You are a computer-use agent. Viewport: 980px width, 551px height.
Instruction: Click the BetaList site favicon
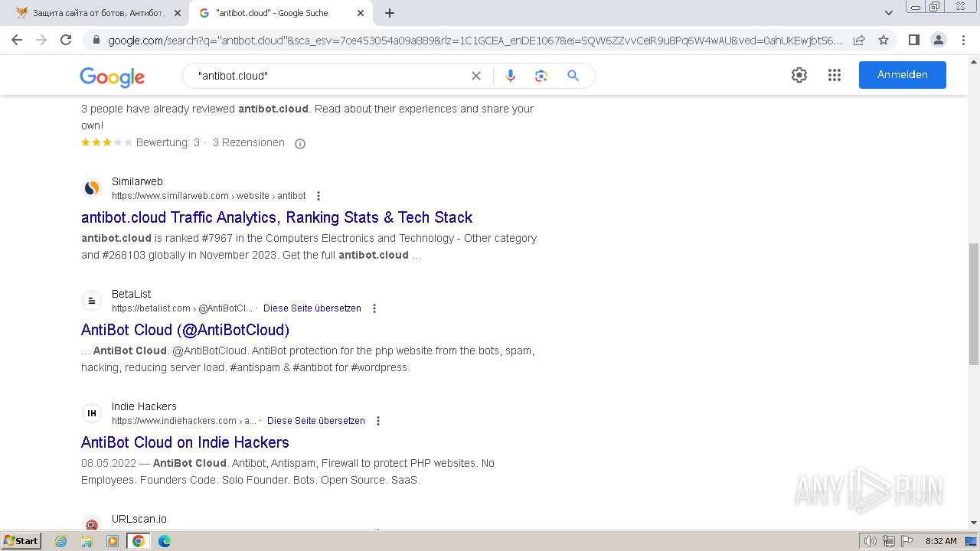(x=92, y=301)
